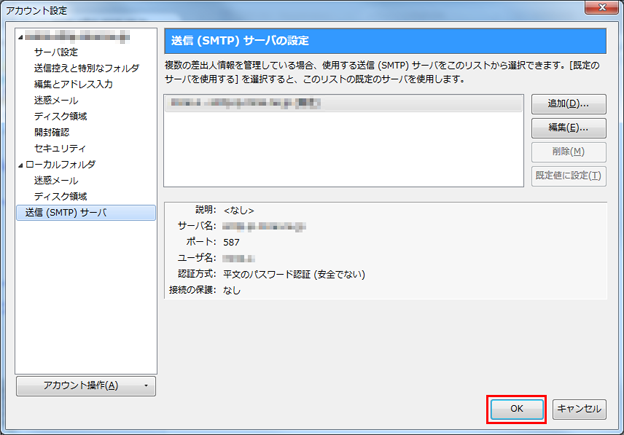The width and height of the screenshot is (624, 435).
Task: Collapse the blurred mail account tree node
Action: (x=20, y=37)
